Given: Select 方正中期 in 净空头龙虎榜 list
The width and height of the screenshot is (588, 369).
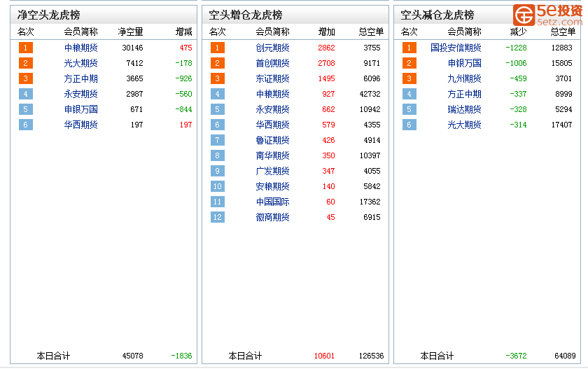Looking at the screenshot, I should [x=80, y=78].
